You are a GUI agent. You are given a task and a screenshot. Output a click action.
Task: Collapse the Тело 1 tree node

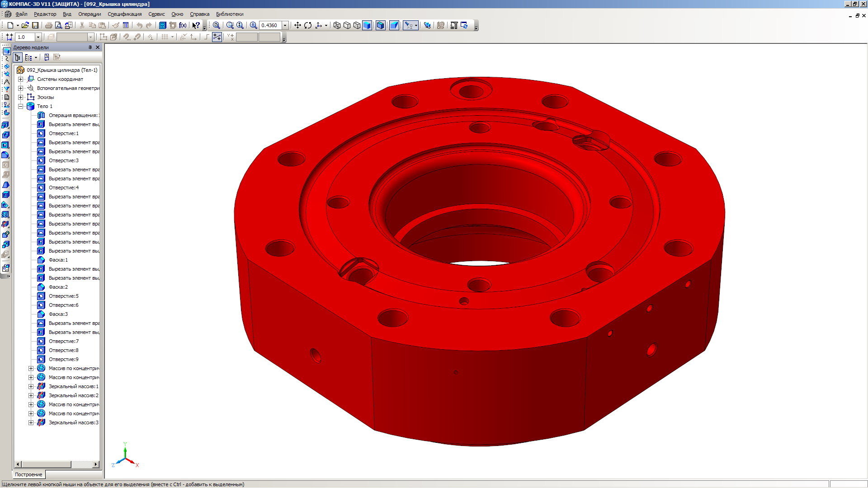point(20,106)
